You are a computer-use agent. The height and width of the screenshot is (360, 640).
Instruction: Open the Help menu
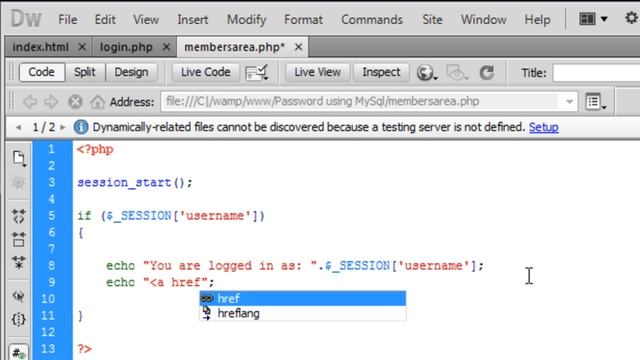tap(537, 19)
